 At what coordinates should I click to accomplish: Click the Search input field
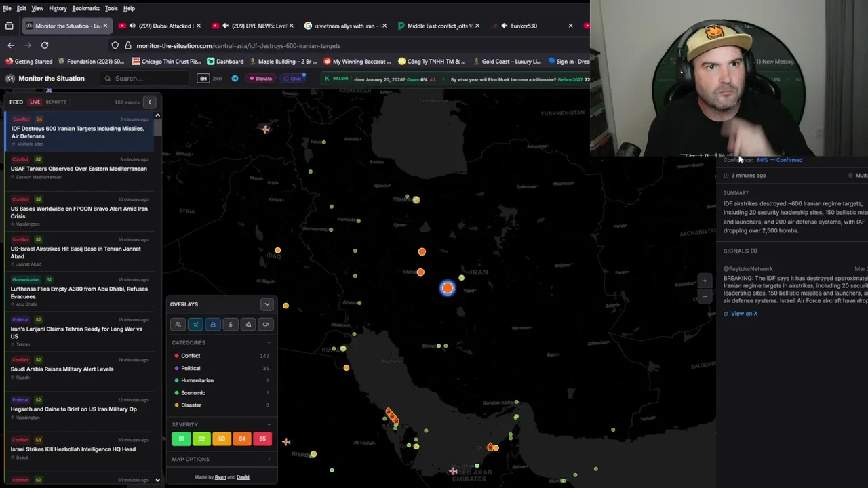[x=144, y=79]
